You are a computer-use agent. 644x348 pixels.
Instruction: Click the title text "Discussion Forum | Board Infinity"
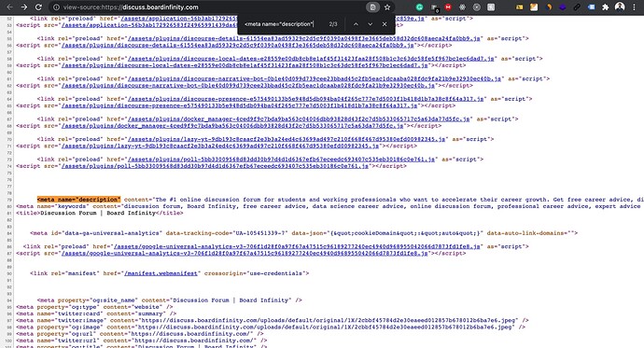click(98, 213)
